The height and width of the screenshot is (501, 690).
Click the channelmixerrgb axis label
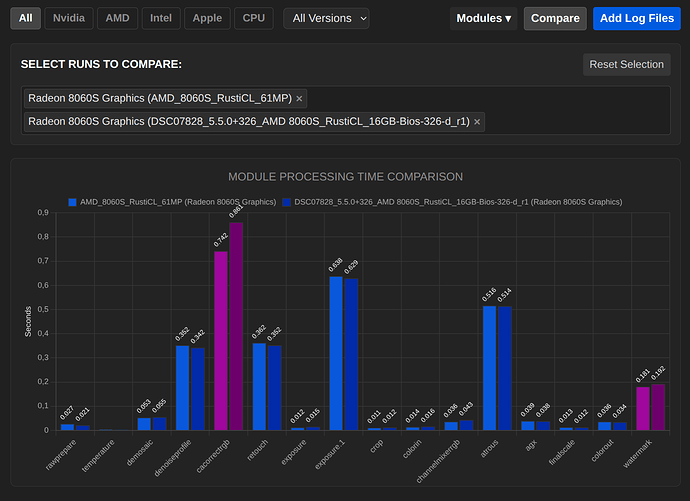[x=438, y=461]
